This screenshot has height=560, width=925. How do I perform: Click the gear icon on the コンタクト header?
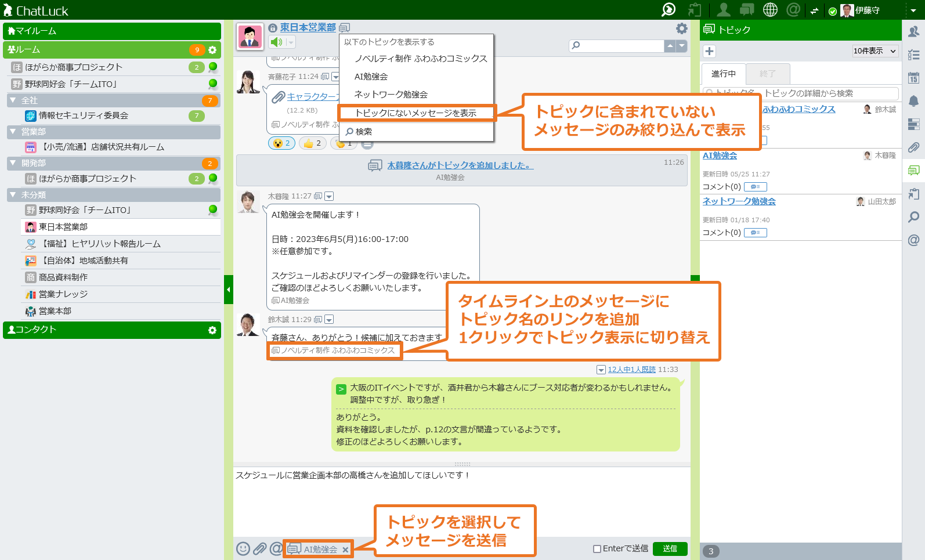click(212, 330)
